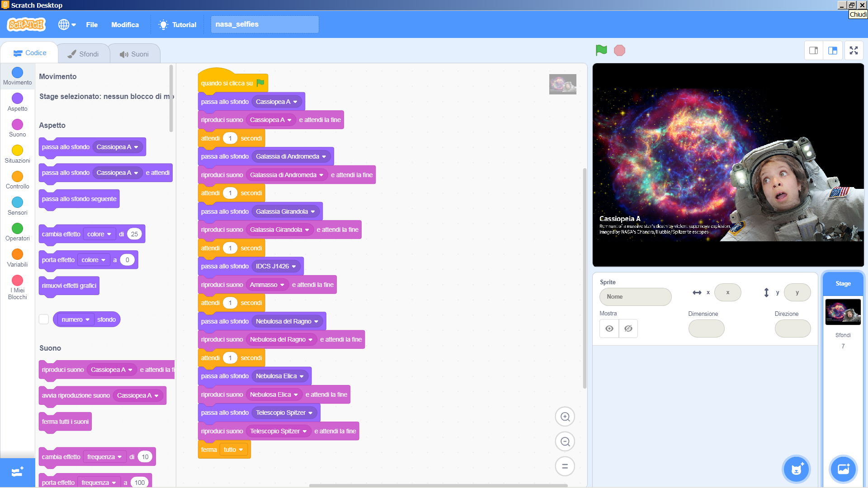868x488 pixels.
Task: Open the add extension button
Action: point(18,472)
